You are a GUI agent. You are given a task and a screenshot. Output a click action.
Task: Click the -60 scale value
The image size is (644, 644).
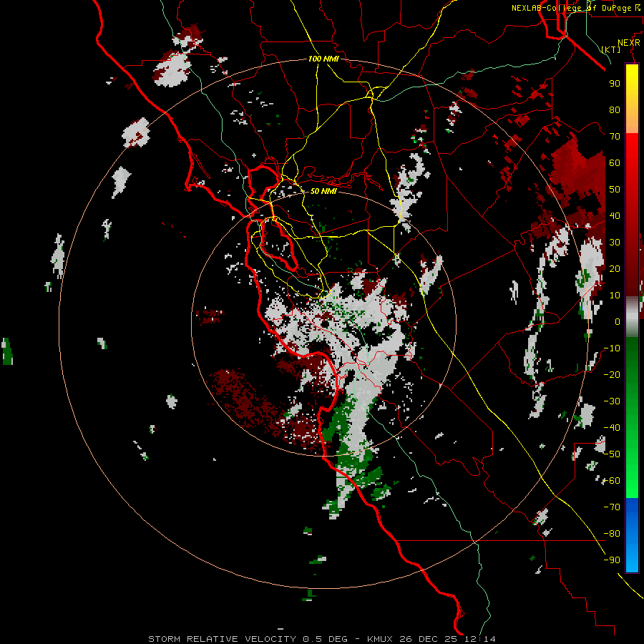point(612,481)
